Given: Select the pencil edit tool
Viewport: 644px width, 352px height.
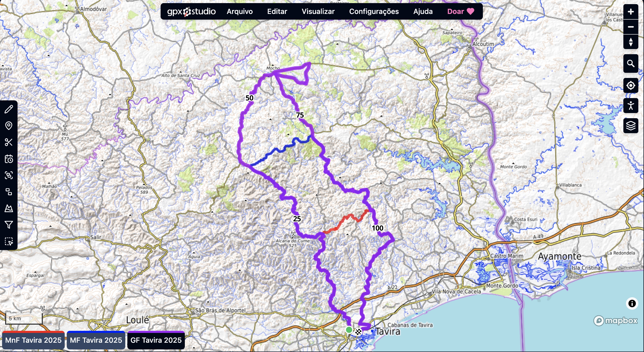Looking at the screenshot, I should (9, 109).
